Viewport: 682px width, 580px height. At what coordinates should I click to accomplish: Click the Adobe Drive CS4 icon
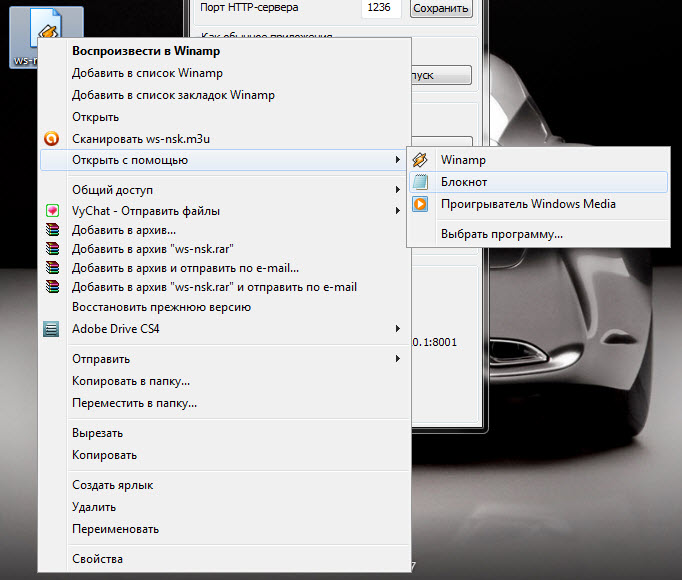tap(51, 329)
